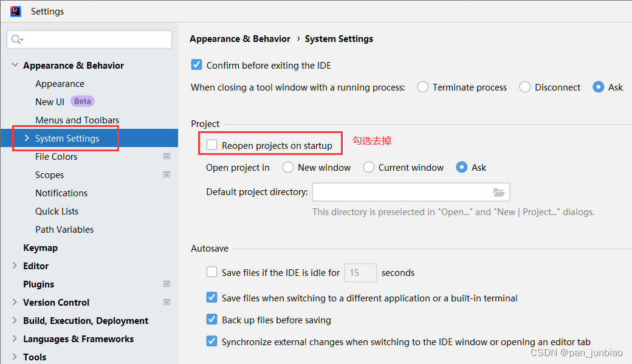Click the project-level icon beside File Colors
The width and height of the screenshot is (632, 364).
[167, 156]
